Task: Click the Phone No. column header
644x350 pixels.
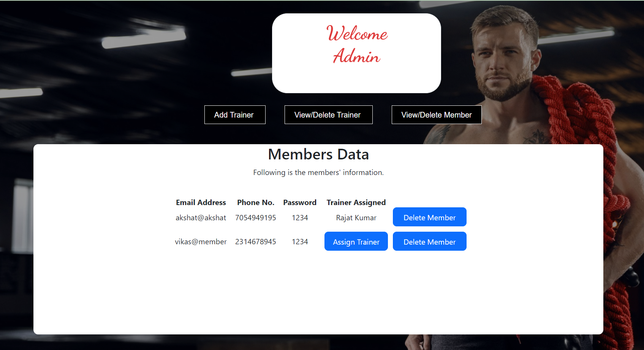Action: click(x=255, y=202)
